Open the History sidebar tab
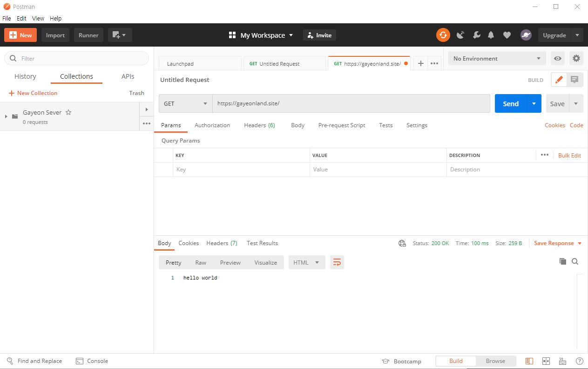Image resolution: width=588 pixels, height=369 pixels. point(25,76)
